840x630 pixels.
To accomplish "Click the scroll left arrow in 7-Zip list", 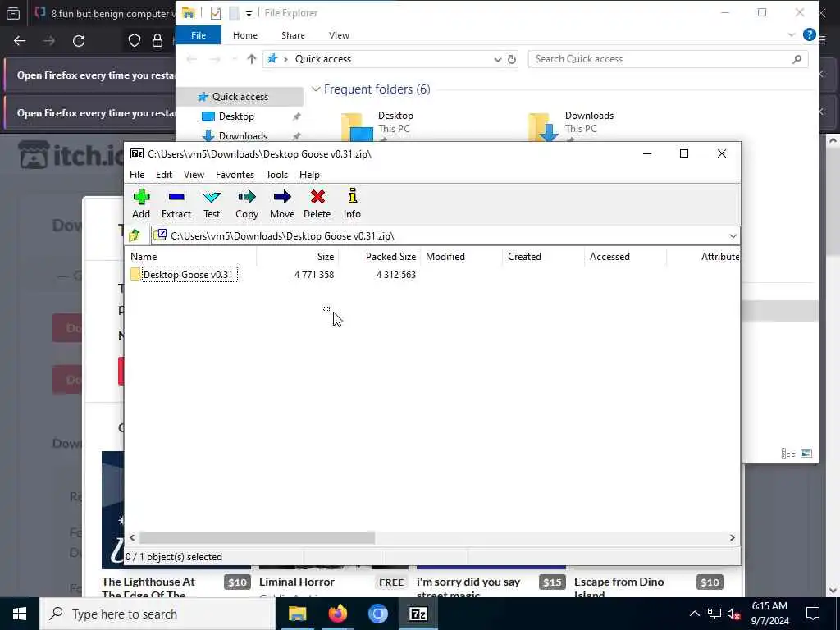I will coord(132,537).
